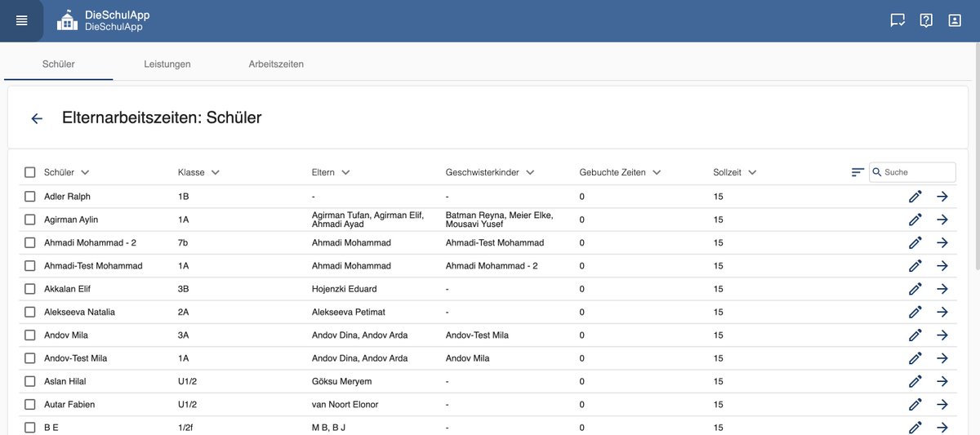Open Autar Fabien details arrow
Image resolution: width=980 pixels, height=435 pixels.
pyautogui.click(x=942, y=405)
